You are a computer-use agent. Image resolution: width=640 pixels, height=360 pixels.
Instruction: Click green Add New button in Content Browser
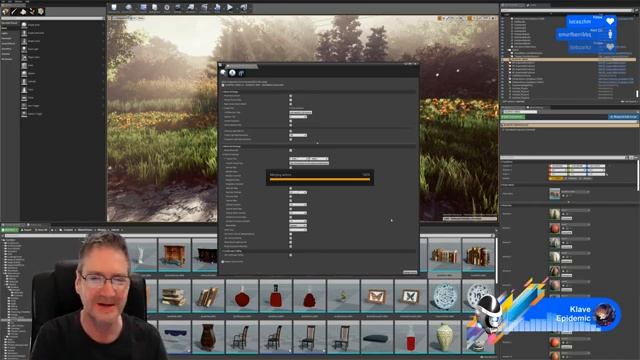9,230
